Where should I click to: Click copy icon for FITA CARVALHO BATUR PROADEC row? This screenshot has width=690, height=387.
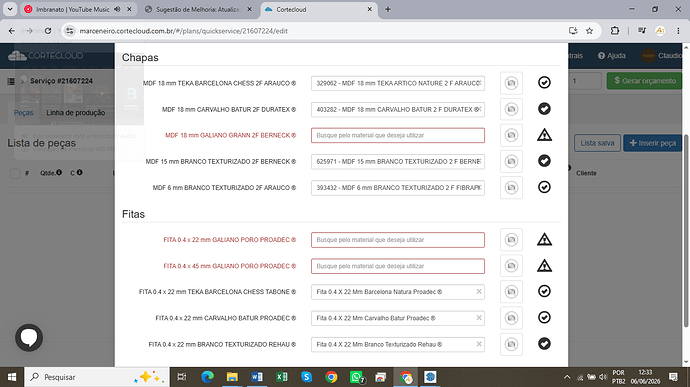pos(511,318)
